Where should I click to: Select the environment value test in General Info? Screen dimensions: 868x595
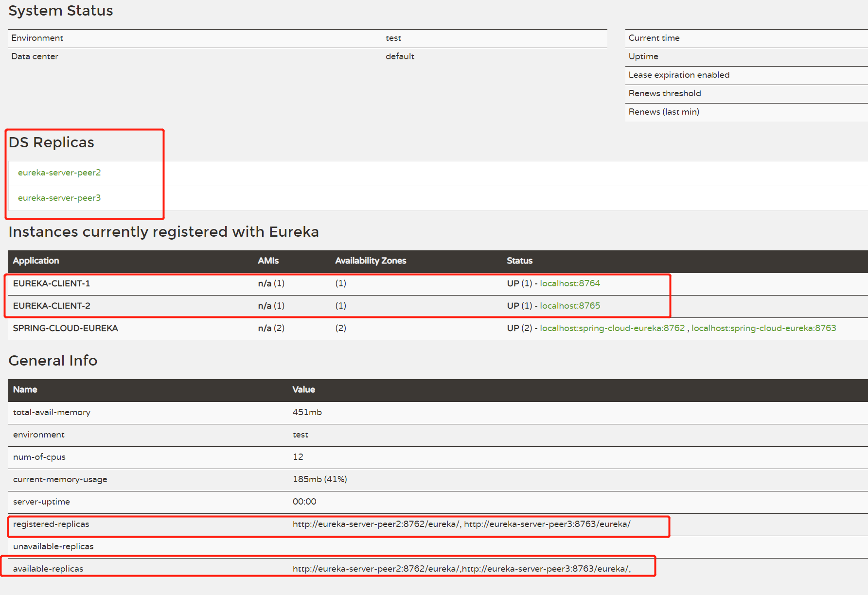click(x=301, y=435)
